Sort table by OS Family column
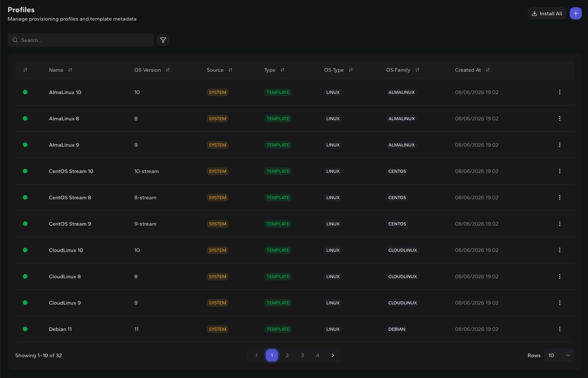588x378 pixels. (417, 70)
